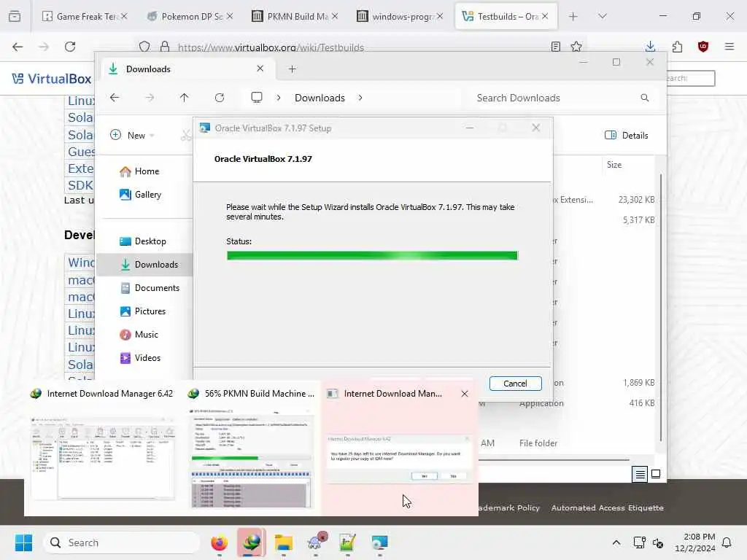Click the green installation progress bar
Screen dimensions: 747x560
coord(372,256)
